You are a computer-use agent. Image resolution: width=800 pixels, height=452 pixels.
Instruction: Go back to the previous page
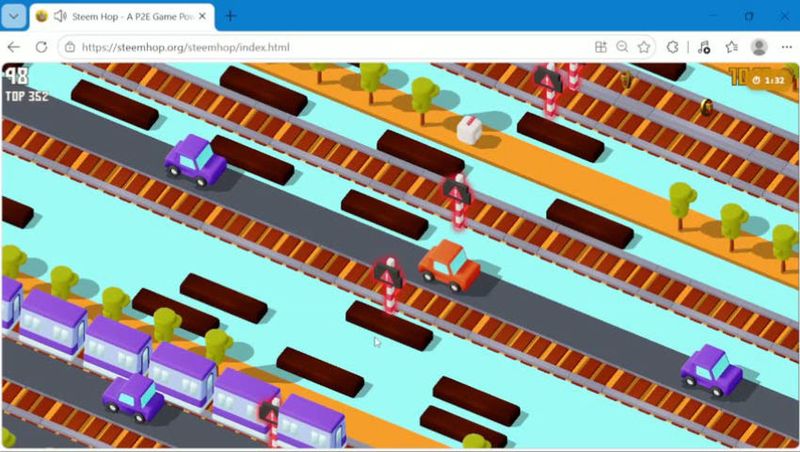click(14, 47)
